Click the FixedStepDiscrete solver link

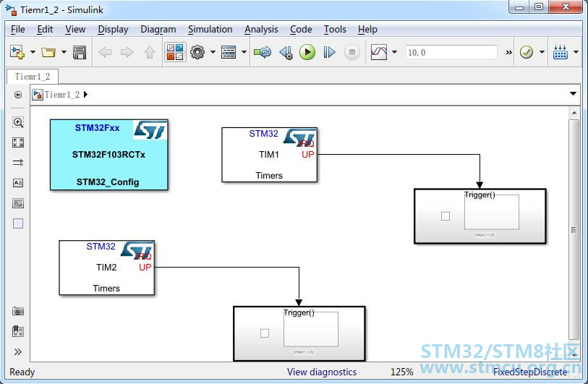pos(530,372)
